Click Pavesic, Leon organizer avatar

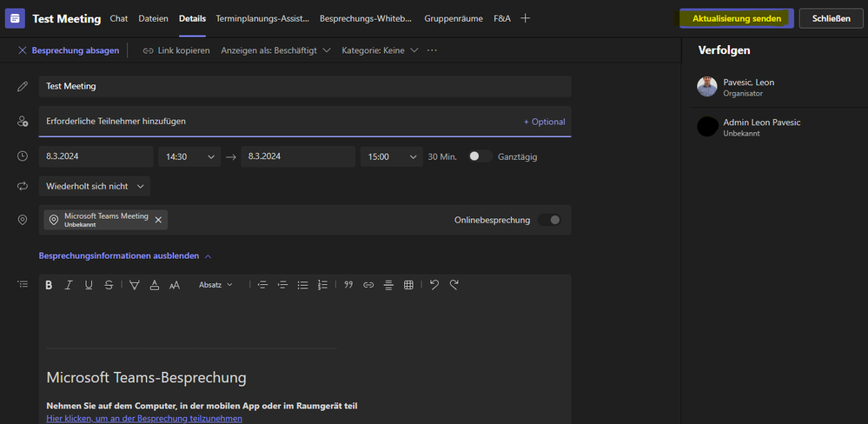tap(707, 87)
